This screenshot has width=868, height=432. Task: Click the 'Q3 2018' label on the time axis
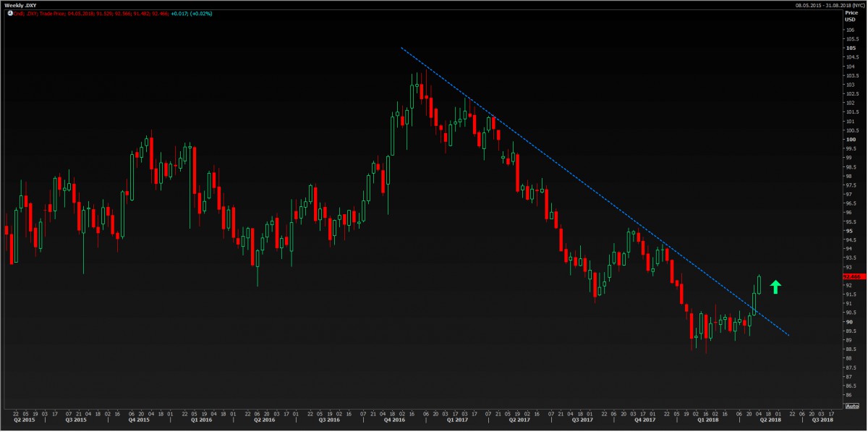pyautogui.click(x=822, y=420)
